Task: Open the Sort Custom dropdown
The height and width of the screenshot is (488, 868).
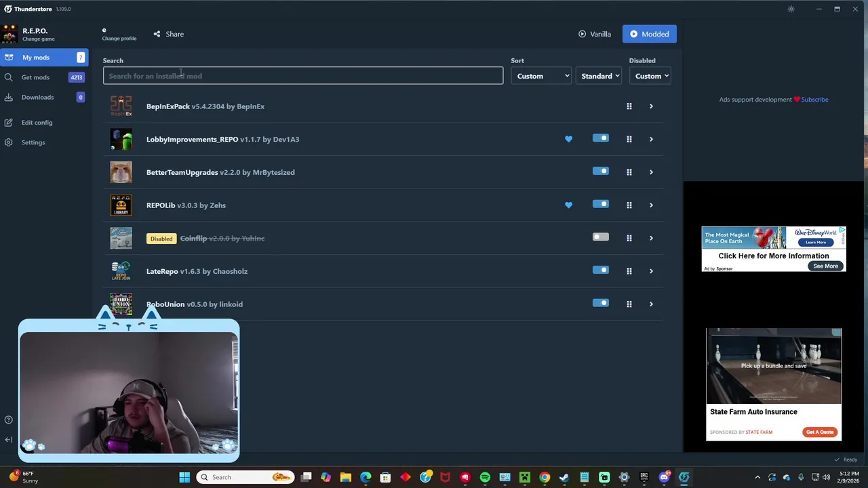Action: pos(542,76)
